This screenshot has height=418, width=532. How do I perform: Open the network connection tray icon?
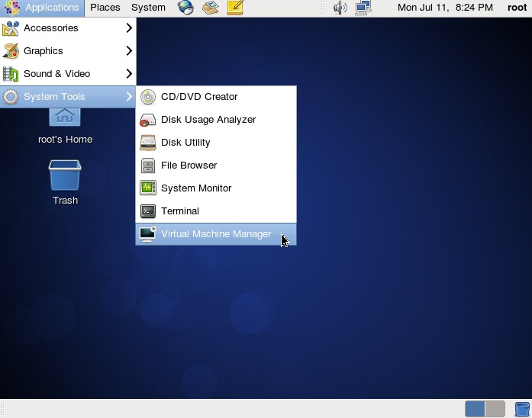point(363,8)
